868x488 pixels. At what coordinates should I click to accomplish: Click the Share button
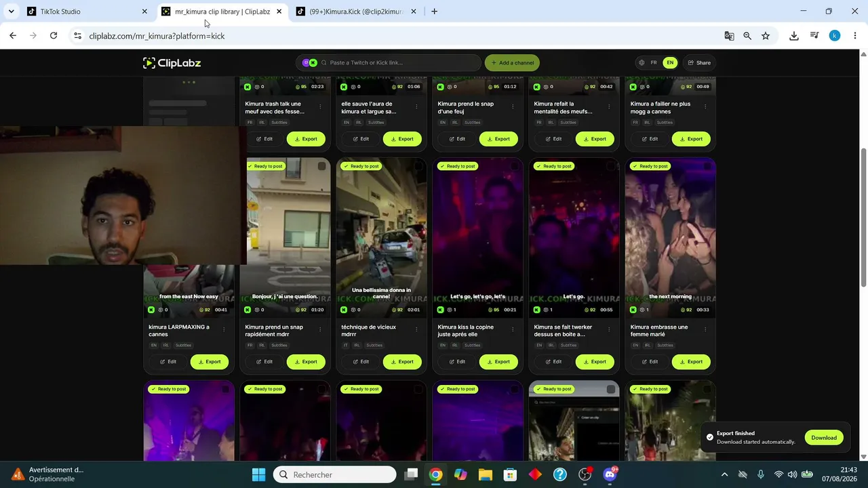tap(699, 63)
